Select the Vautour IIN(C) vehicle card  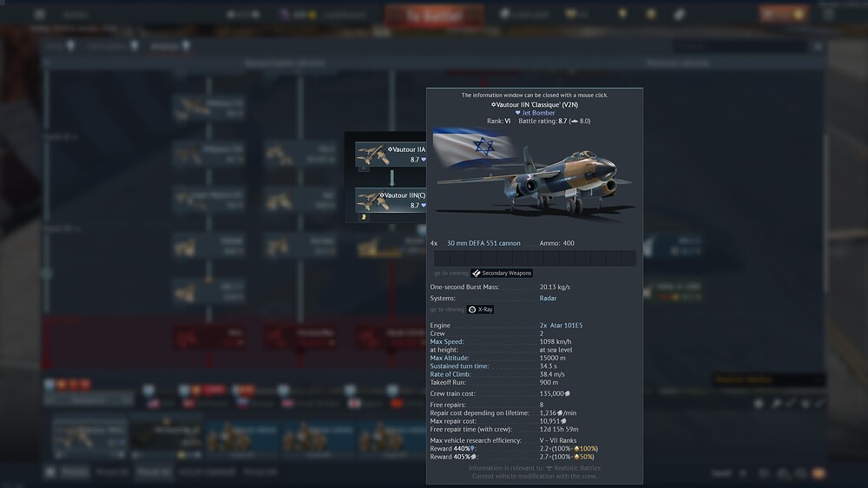click(391, 201)
